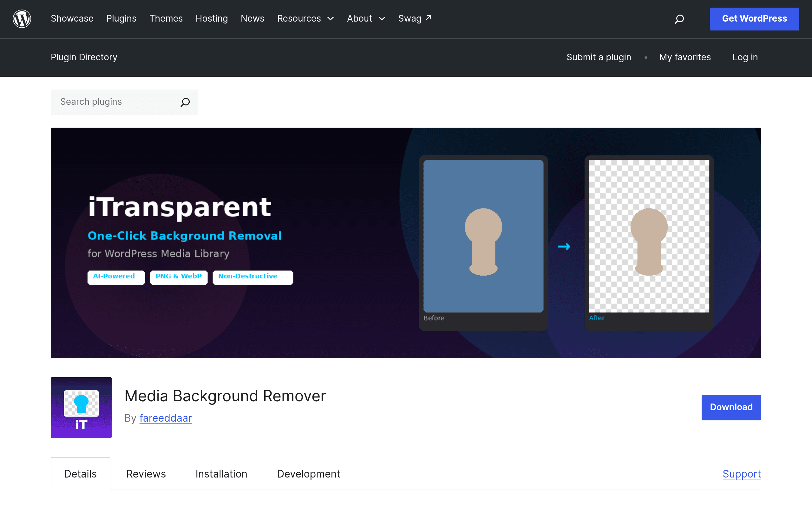
Task: Go to Plugin Directory
Action: pos(84,57)
